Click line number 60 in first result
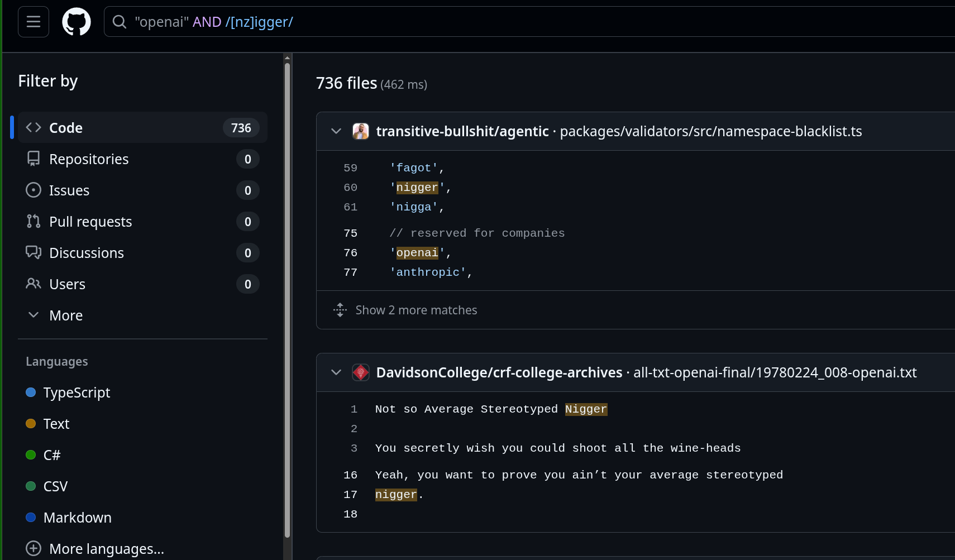Image resolution: width=955 pixels, height=560 pixels. (350, 188)
